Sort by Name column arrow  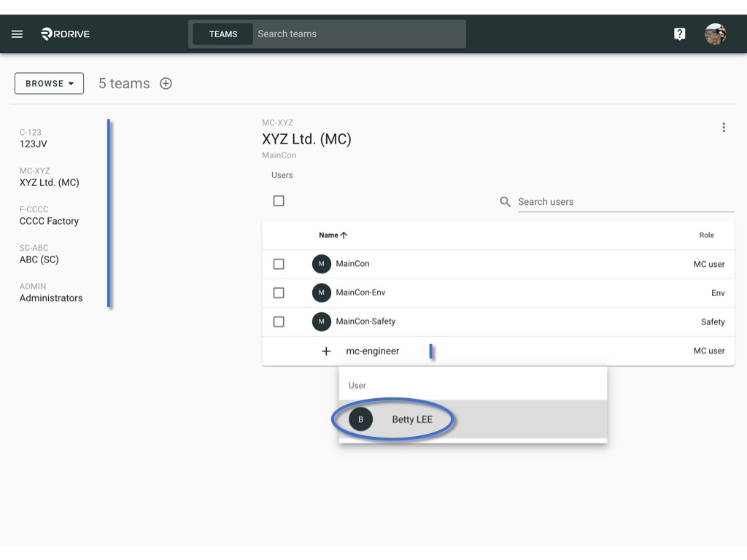tap(344, 236)
